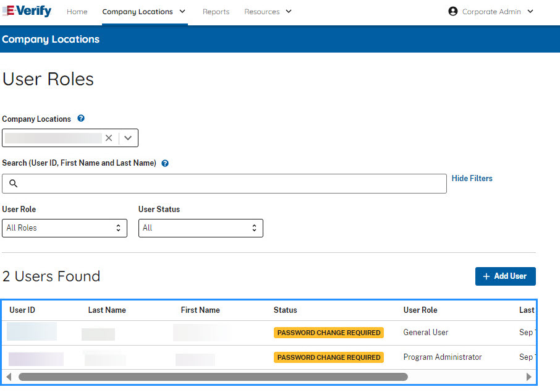Click the Corporate Admin profile icon

[x=453, y=11]
